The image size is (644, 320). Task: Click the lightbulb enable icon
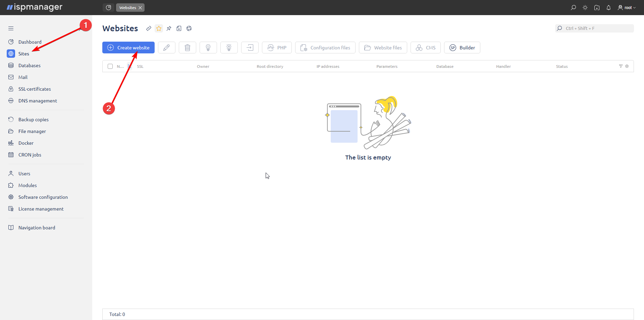coord(208,48)
